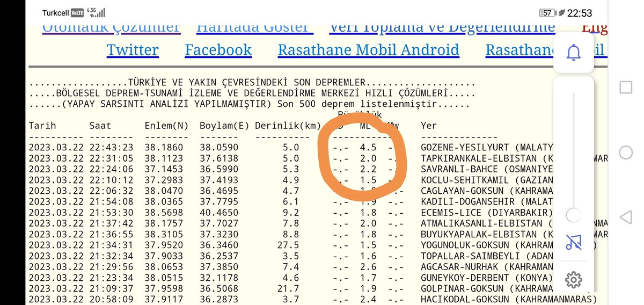Image resolution: width=644 pixels, height=305 pixels.
Task: Select time 22:43:23 in first row
Action: (112, 147)
